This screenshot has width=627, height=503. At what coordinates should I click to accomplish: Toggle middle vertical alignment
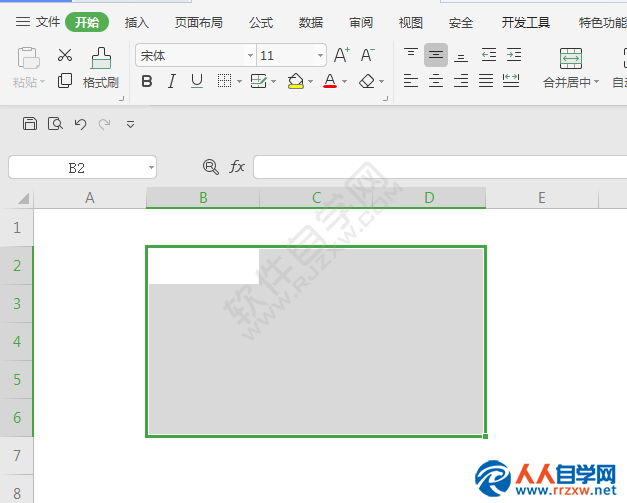pos(436,55)
